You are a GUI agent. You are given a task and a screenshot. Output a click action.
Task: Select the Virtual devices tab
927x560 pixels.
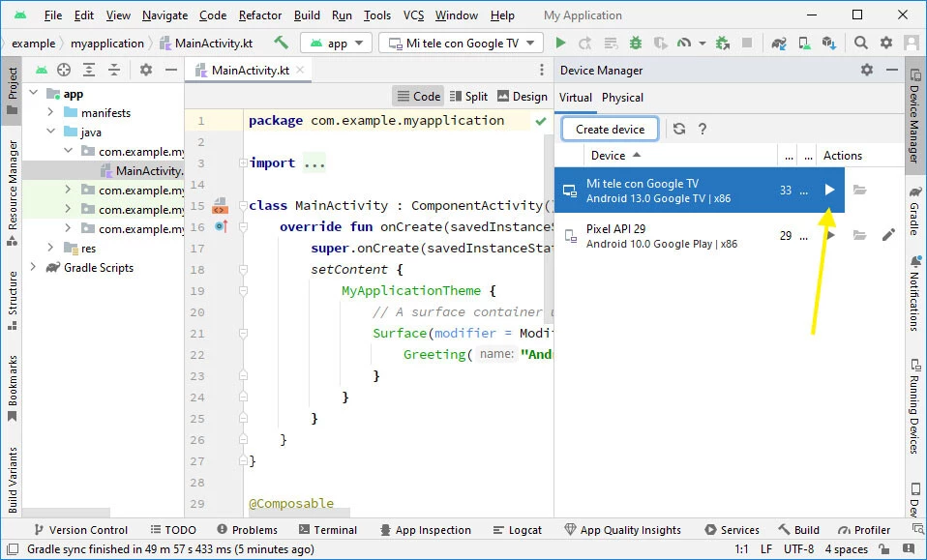click(575, 98)
